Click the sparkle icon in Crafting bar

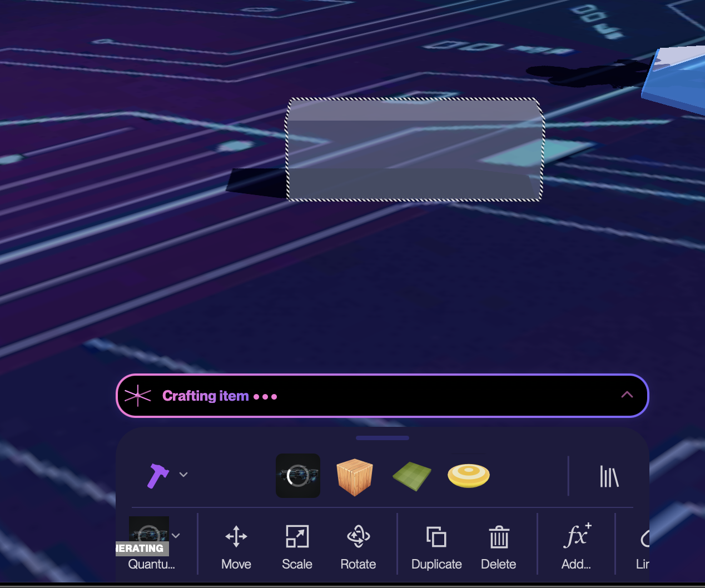(x=138, y=396)
